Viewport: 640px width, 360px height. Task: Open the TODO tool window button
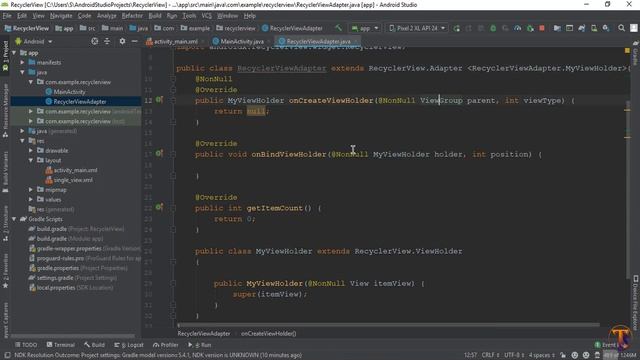click(26, 345)
